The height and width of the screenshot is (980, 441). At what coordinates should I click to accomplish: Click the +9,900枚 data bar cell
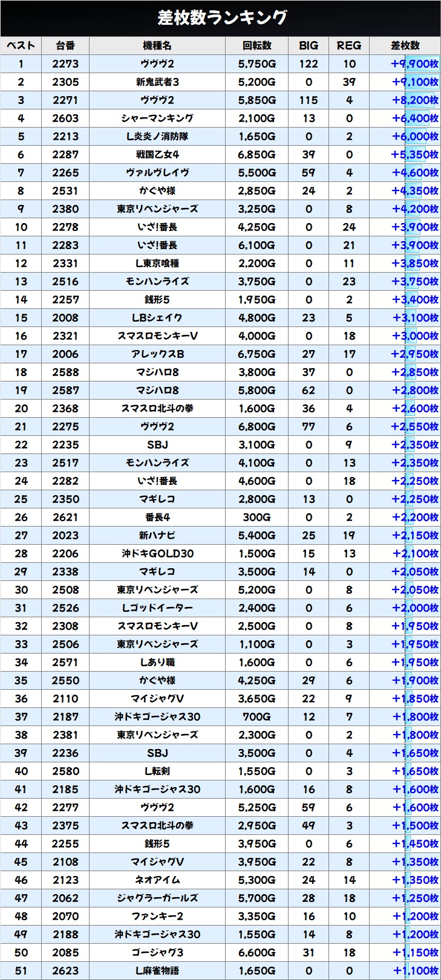pyautogui.click(x=414, y=63)
